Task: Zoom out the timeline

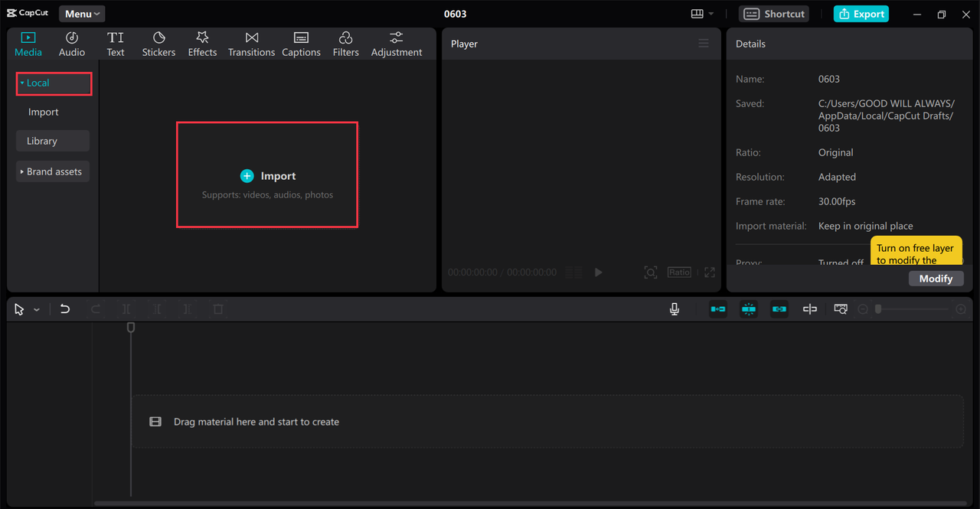Action: [x=863, y=309]
